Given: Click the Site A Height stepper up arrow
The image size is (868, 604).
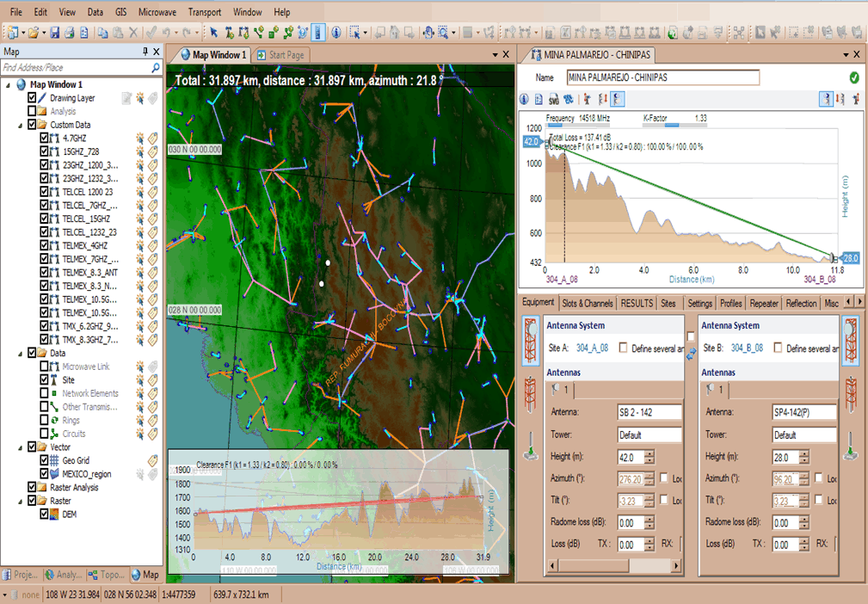Looking at the screenshot, I should pyautogui.click(x=649, y=453).
